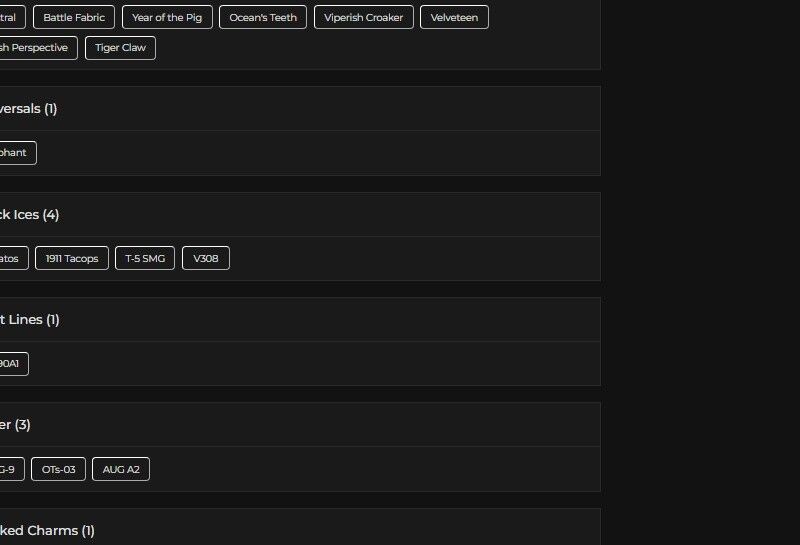Click the 'versals (1)' section header
800x545 pixels.
[28, 109]
